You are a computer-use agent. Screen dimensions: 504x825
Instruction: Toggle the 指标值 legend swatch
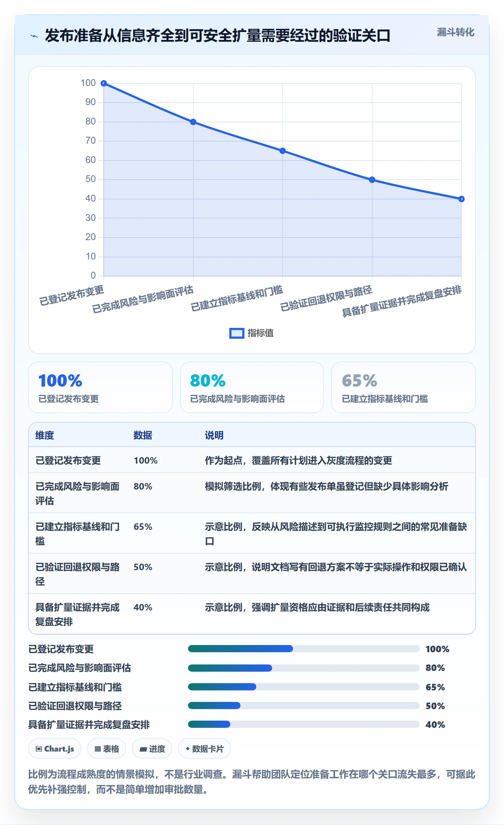coord(237,333)
